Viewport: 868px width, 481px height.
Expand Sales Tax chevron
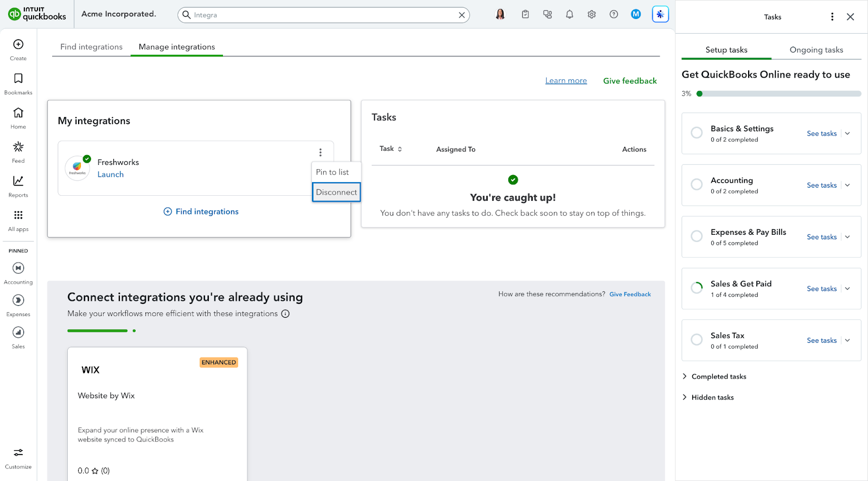[847, 341]
